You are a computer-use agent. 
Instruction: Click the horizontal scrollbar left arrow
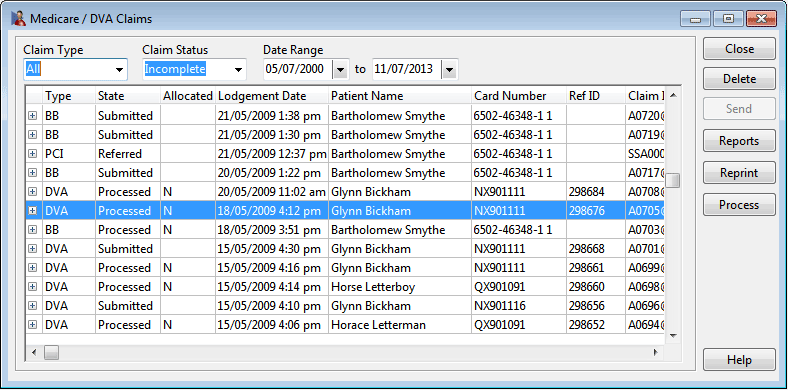(x=34, y=353)
